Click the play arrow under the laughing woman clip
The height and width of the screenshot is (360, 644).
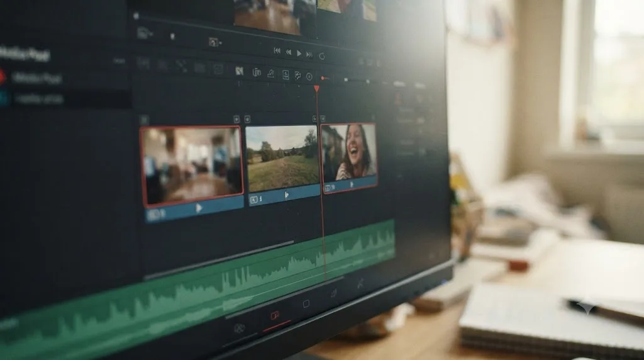tap(352, 184)
